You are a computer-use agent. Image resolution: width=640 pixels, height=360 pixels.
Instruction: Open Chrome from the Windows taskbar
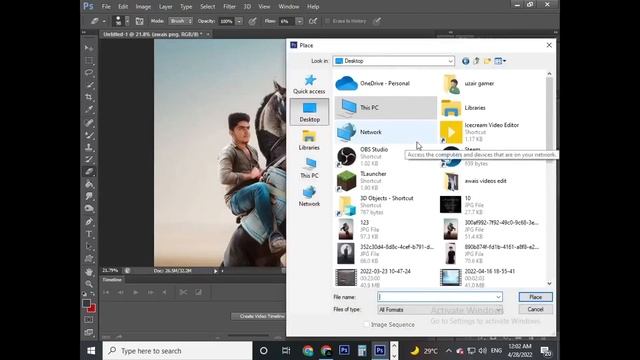point(308,351)
